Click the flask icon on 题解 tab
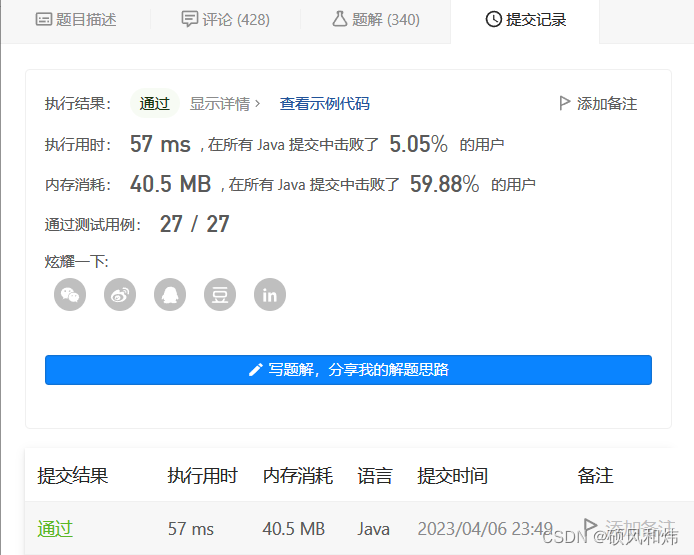Image resolution: width=694 pixels, height=555 pixels. 339,19
